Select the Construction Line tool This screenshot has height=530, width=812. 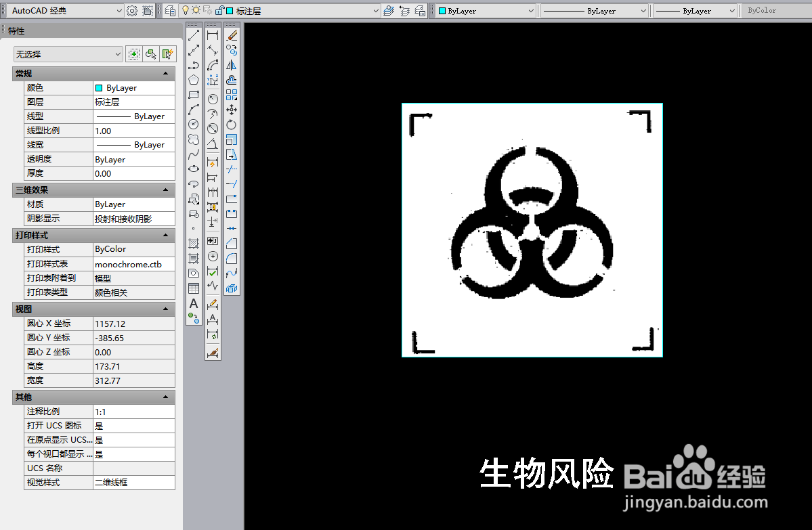point(194,50)
